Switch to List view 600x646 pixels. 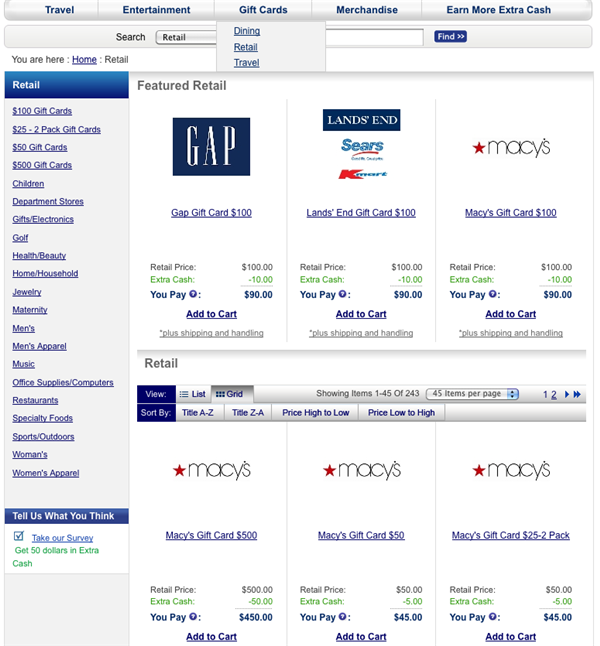193,394
